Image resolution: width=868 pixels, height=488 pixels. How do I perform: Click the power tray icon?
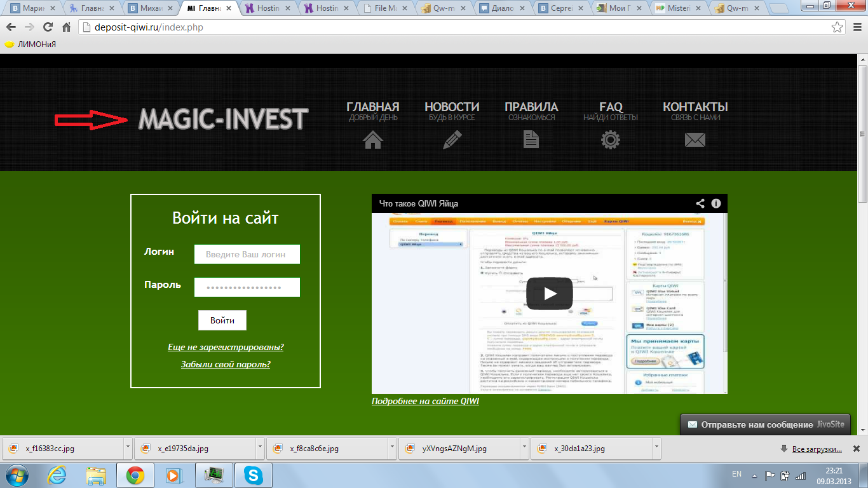(785, 475)
